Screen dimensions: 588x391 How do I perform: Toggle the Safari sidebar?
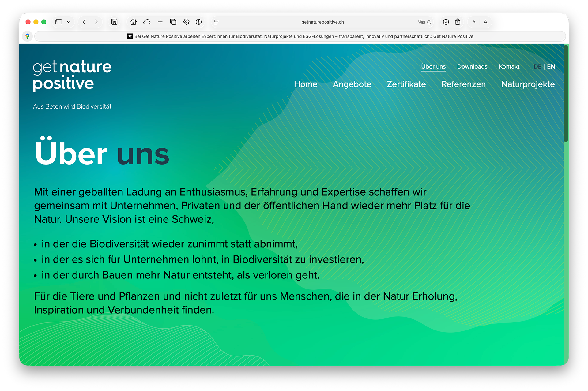coord(58,22)
